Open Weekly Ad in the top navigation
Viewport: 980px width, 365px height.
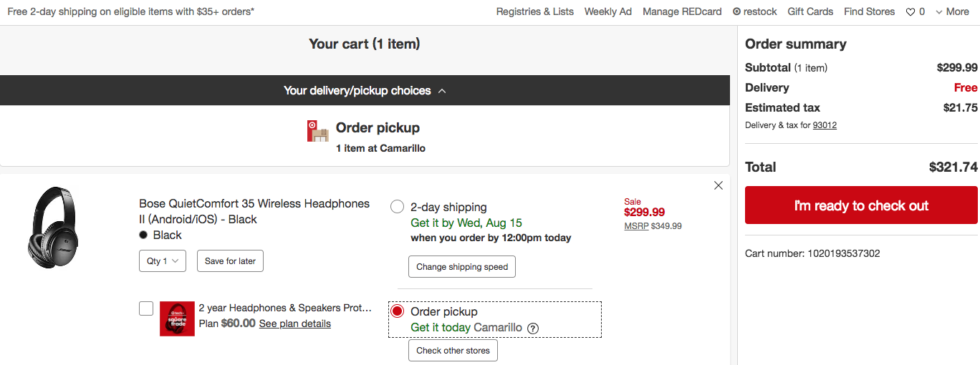(x=608, y=11)
